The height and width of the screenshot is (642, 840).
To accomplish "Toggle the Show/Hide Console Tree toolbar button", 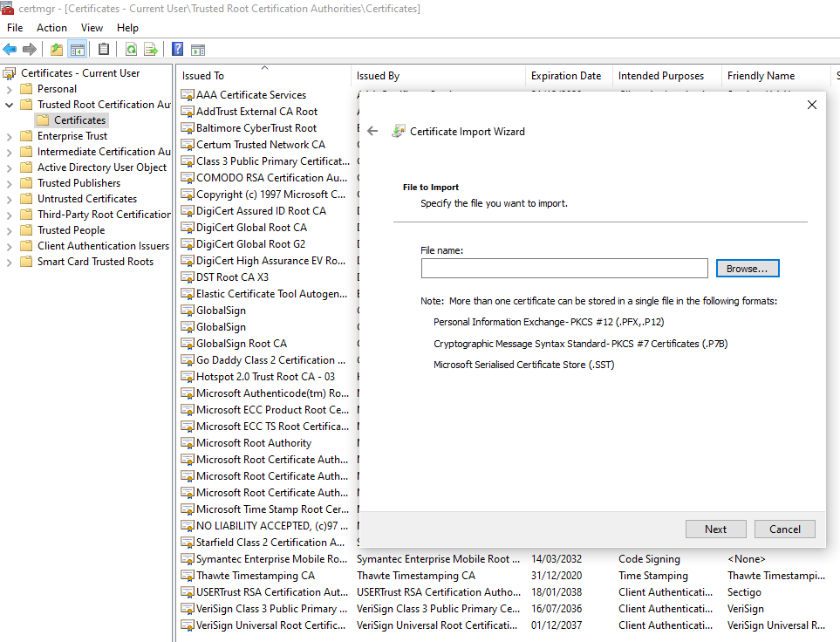I will tap(77, 50).
